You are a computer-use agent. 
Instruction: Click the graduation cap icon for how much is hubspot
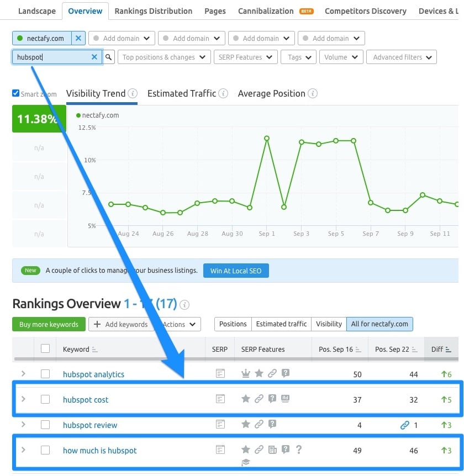246,462
